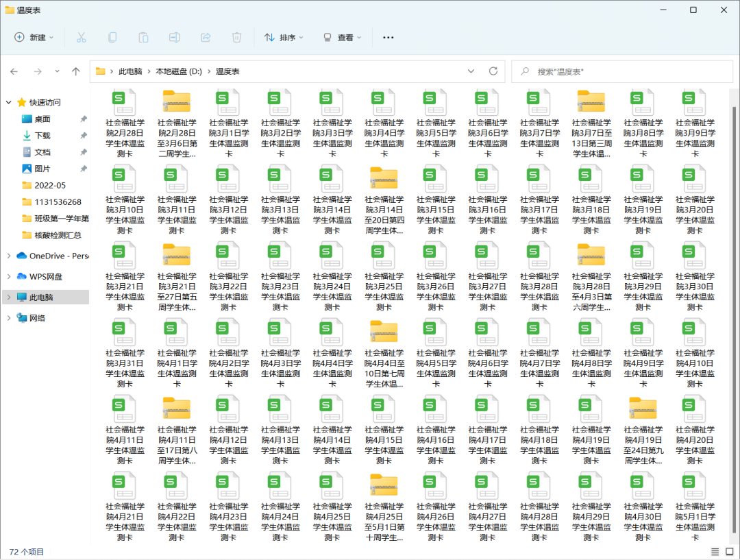The width and height of the screenshot is (740, 560).
Task: Open the 查看 (View) dropdown
Action: click(342, 37)
